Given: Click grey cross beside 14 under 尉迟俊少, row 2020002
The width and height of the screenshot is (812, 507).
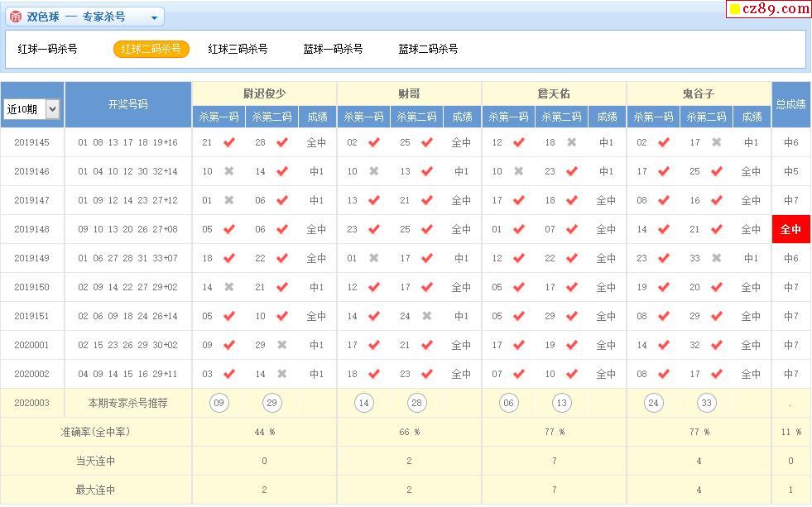Looking at the screenshot, I should tap(281, 374).
